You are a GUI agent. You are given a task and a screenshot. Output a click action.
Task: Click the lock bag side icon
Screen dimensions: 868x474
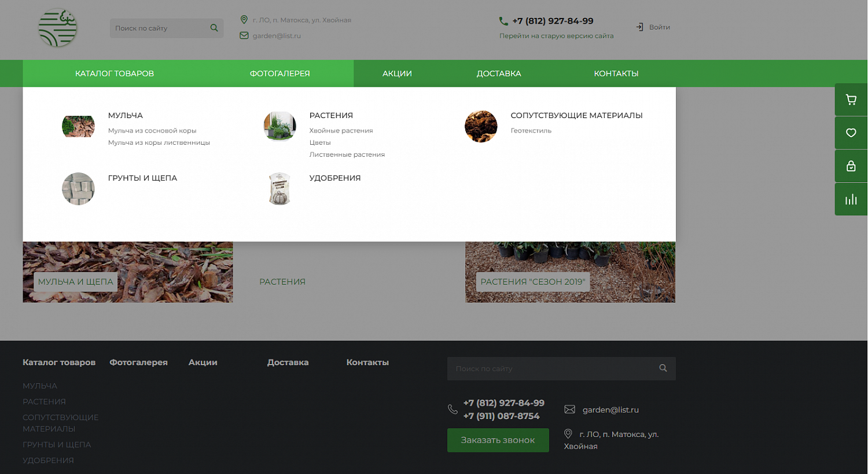pyautogui.click(x=851, y=167)
